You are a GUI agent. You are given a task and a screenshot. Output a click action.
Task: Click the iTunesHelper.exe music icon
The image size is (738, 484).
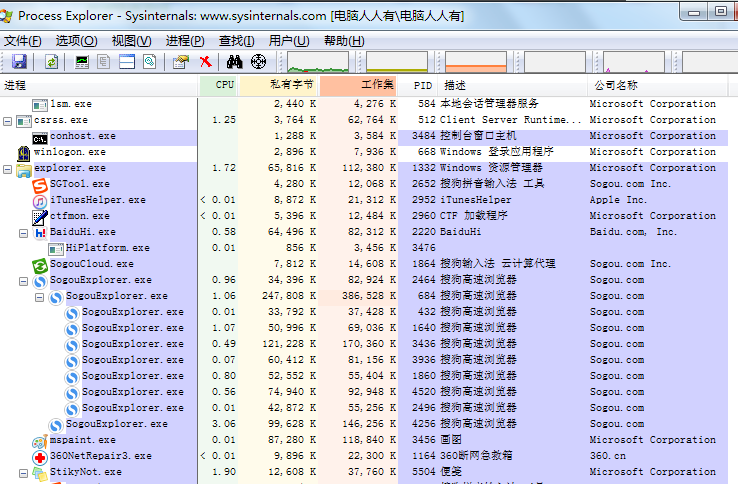pyautogui.click(x=40, y=202)
